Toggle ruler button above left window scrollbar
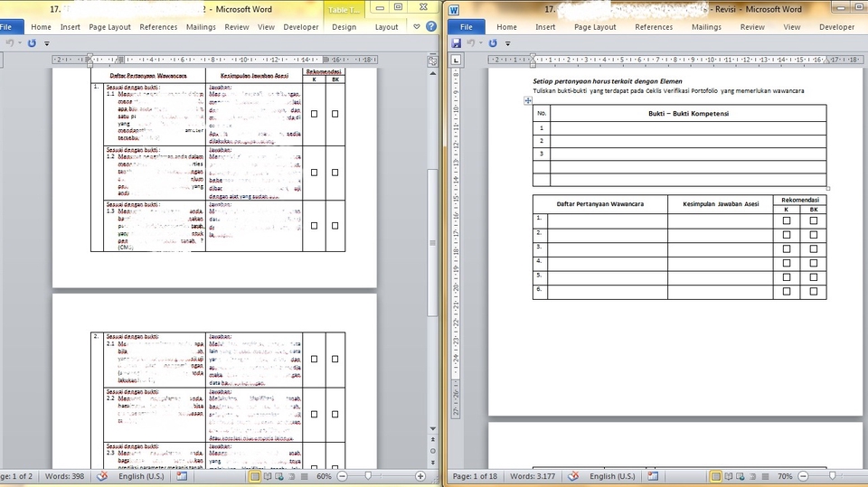Image resolution: width=868 pixels, height=487 pixels. (433, 61)
